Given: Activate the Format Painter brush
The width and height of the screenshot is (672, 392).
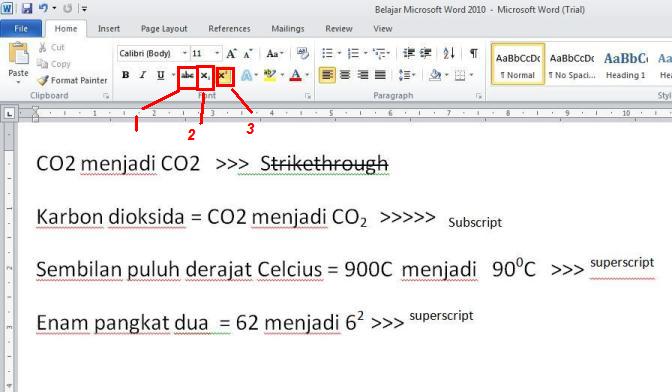Looking at the screenshot, I should [72, 80].
